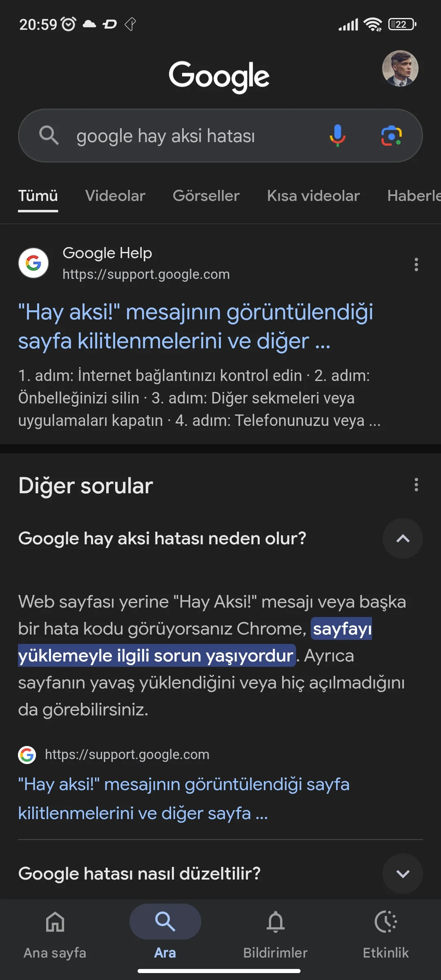441x980 pixels.
Task: Tap the Google logo
Action: click(219, 76)
